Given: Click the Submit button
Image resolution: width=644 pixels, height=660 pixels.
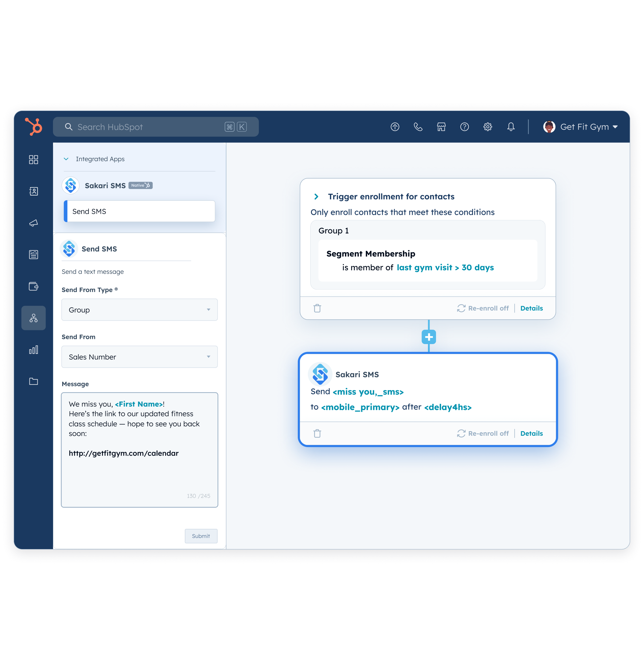Looking at the screenshot, I should [x=201, y=536].
